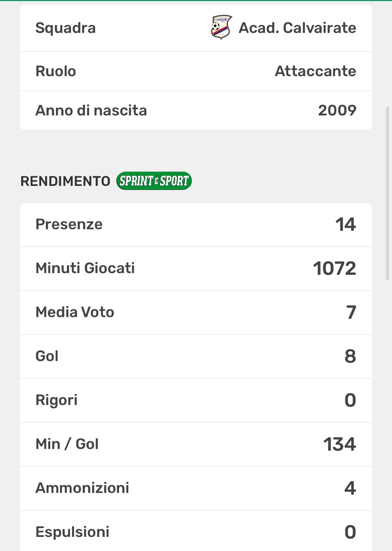The height and width of the screenshot is (551, 392).
Task: Select the Min / Gol label
Action: [x=67, y=444]
